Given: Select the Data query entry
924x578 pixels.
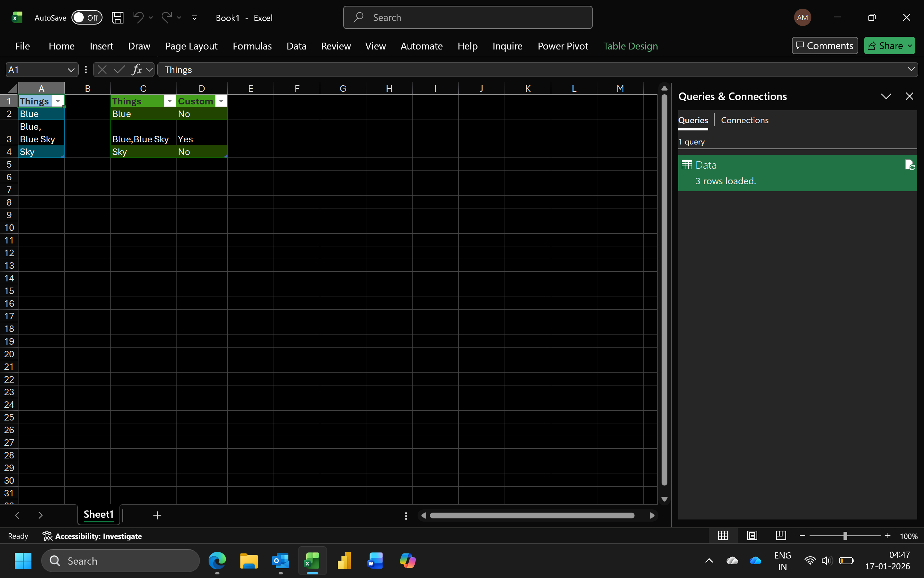Looking at the screenshot, I should tap(797, 173).
